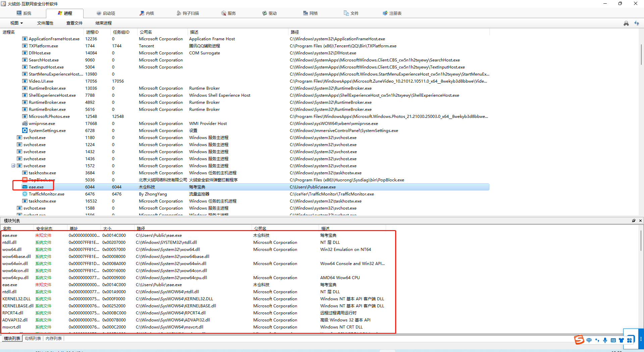
Task: Open the Sogou skin shirt icon
Action: [621, 340]
